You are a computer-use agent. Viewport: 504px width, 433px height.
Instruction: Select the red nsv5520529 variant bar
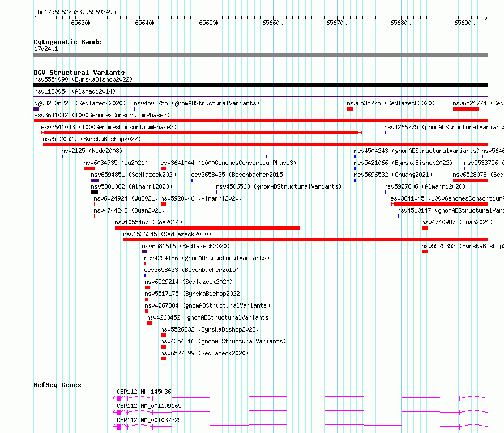tap(266, 145)
